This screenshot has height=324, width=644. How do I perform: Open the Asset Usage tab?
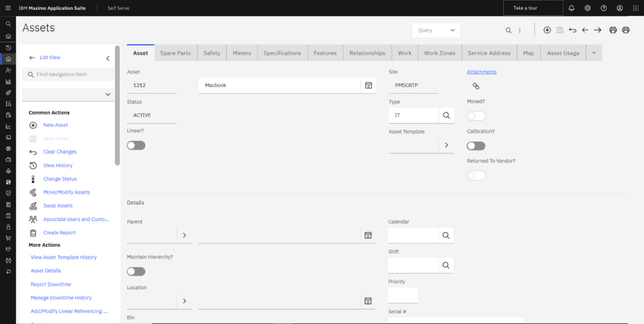[563, 53]
